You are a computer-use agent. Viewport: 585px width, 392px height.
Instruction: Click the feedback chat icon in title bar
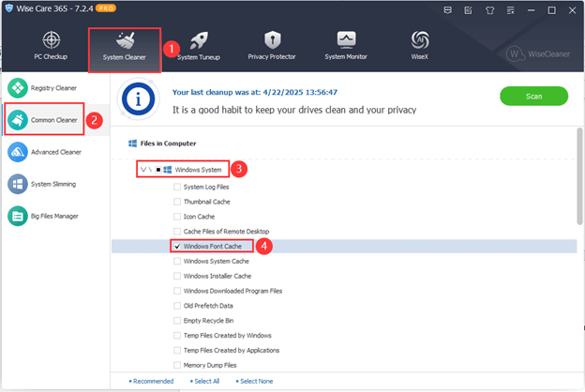pyautogui.click(x=448, y=10)
